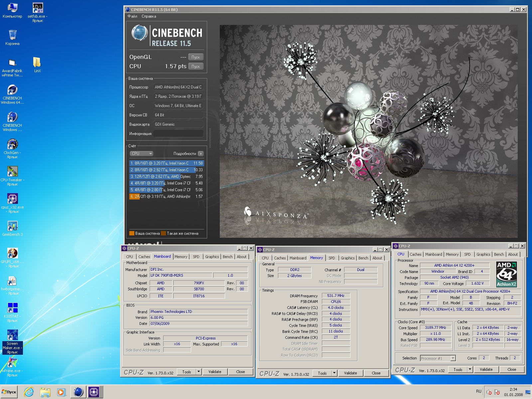Click the LP DK 790FXB-M2RS model field
The width and height of the screenshot is (532, 399).
point(181,276)
